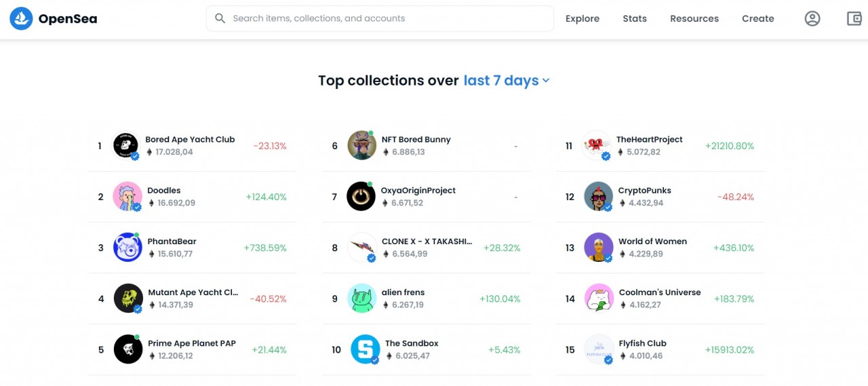Click the OxyaOriginProject avatar icon
The height and width of the screenshot is (386, 868).
[361, 197]
